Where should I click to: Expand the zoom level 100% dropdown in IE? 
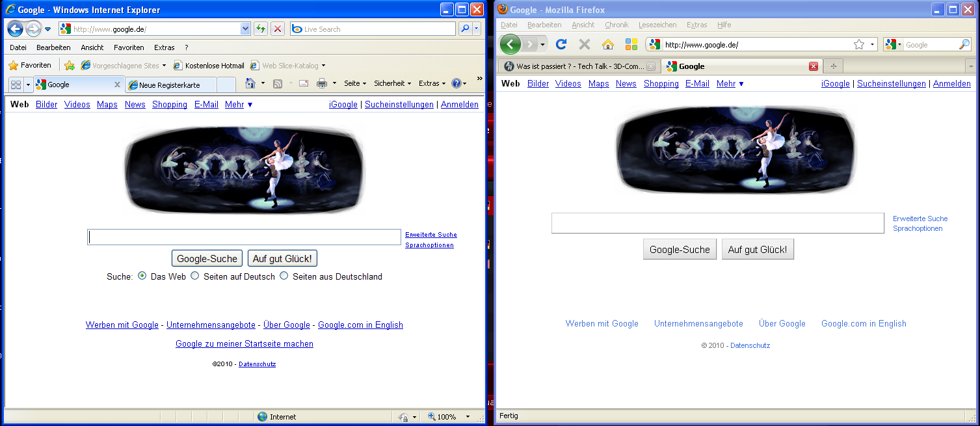click(x=468, y=417)
